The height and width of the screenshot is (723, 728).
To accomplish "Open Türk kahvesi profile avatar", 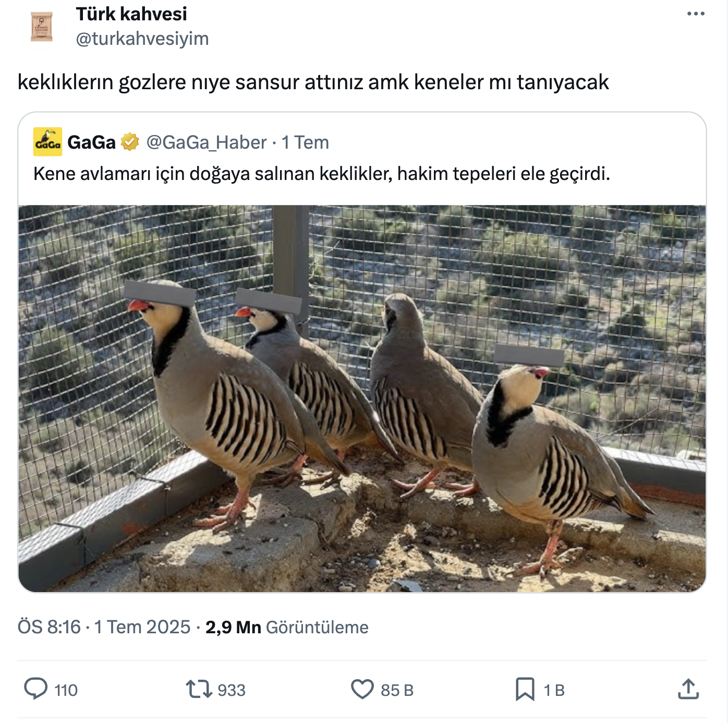I will pos(42,27).
